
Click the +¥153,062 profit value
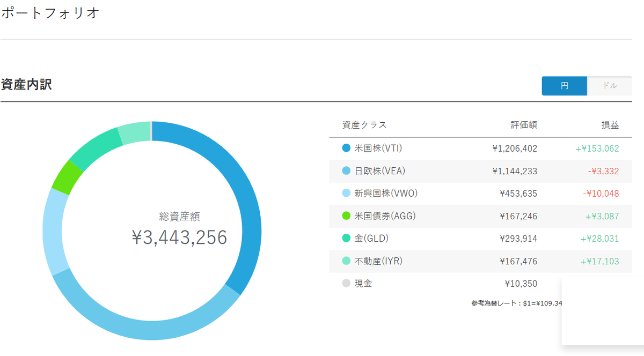pyautogui.click(x=597, y=149)
